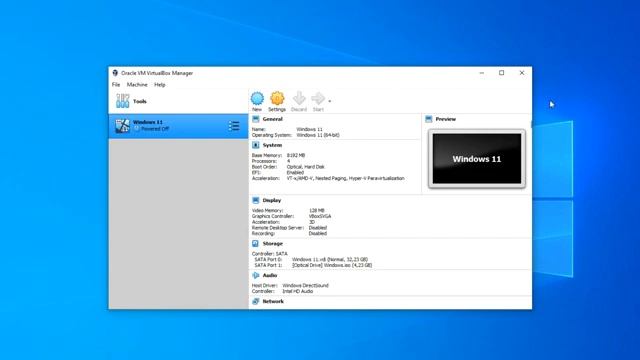This screenshot has height=360, width=640.
Task: Open the Network section header
Action: [x=273, y=302]
